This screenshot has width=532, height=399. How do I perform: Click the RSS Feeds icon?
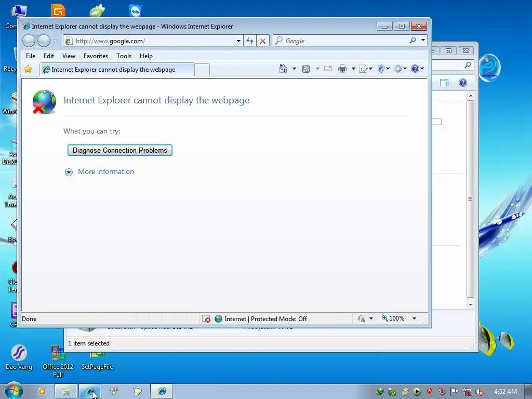[x=305, y=69]
